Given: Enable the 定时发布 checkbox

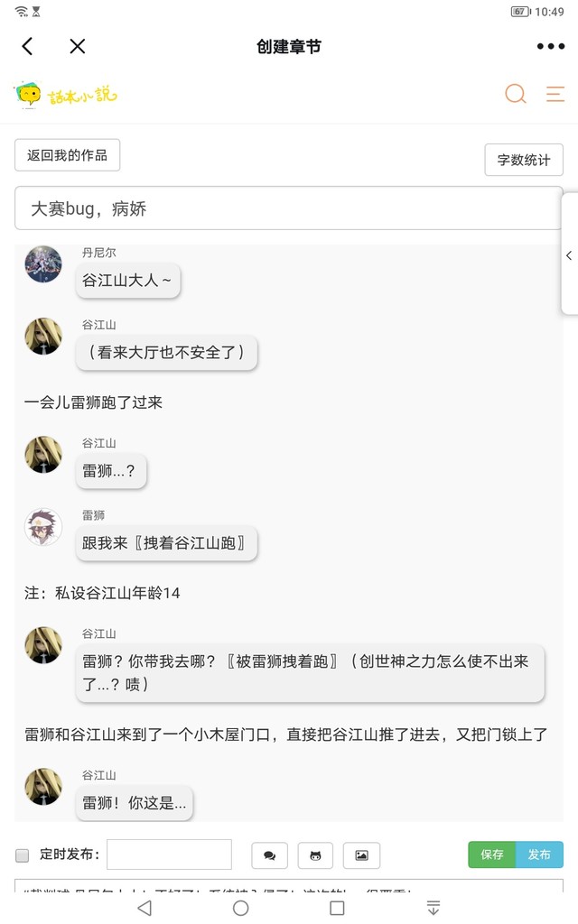Looking at the screenshot, I should tap(22, 855).
